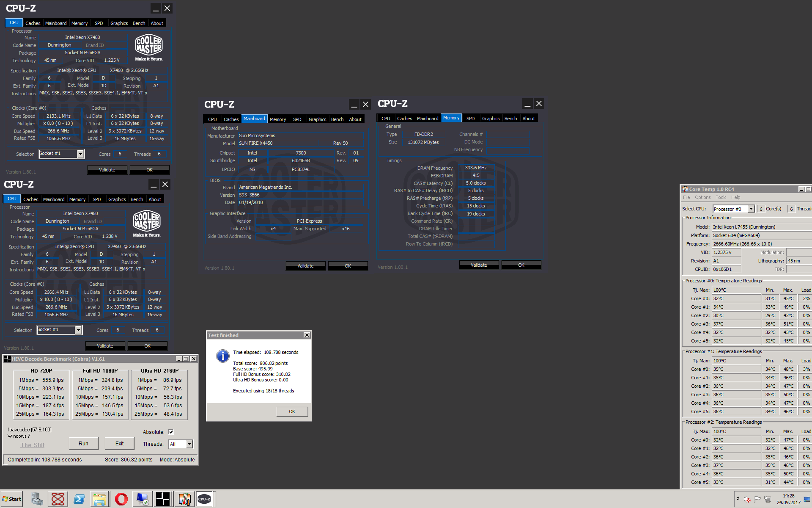Minimize the CPU-Z Mainboard window
Screen dimensions: 812x508
[x=354, y=104]
